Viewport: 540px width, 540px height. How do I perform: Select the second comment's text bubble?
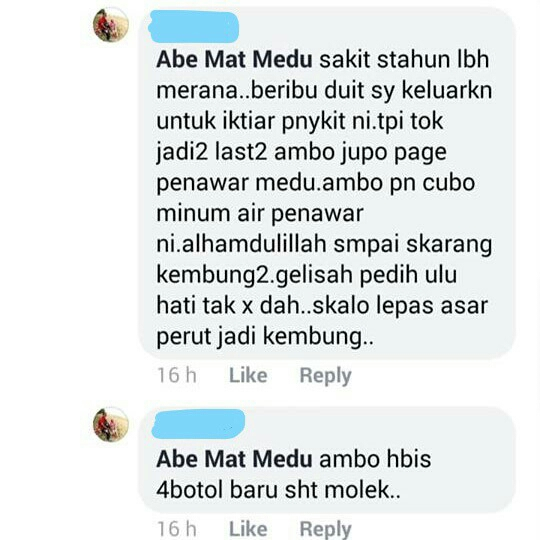click(x=326, y=459)
